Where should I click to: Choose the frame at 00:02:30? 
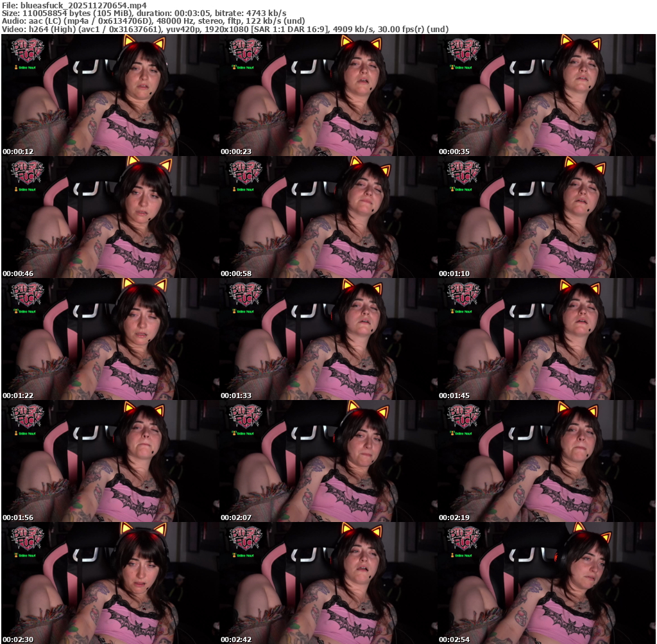click(x=110, y=583)
